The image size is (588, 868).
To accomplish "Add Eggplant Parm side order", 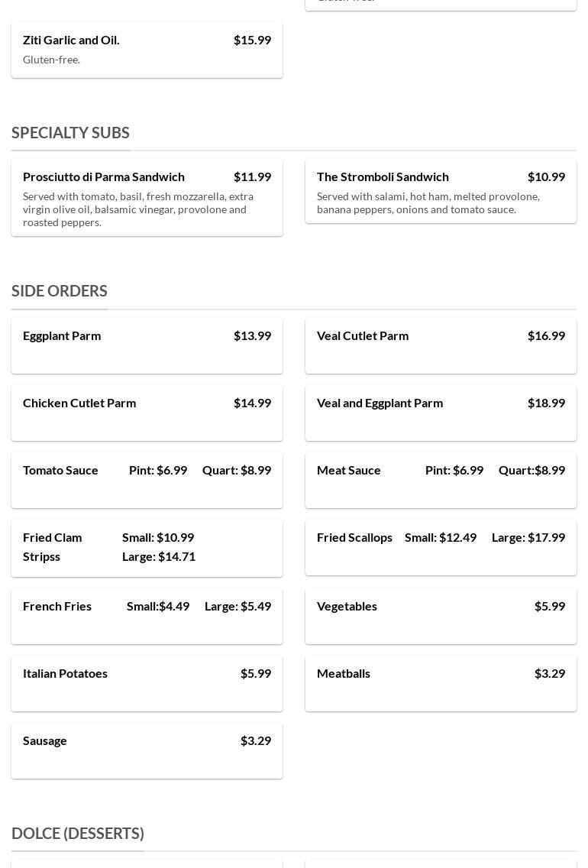I will pyautogui.click(x=147, y=345).
